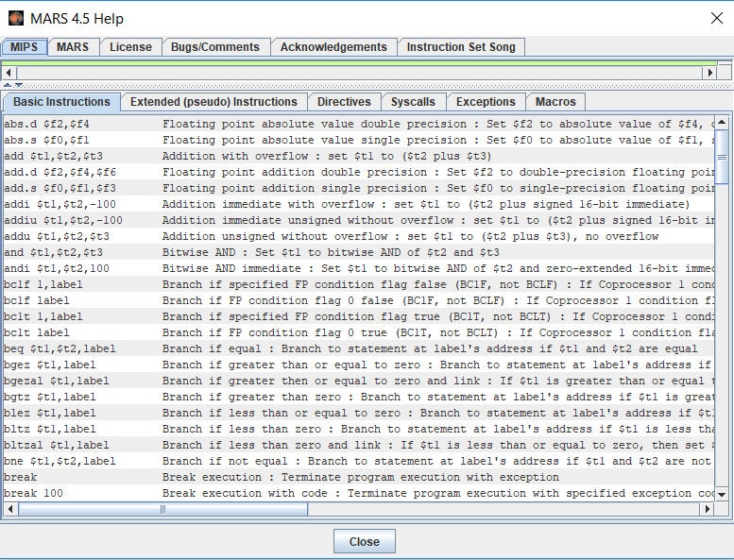The width and height of the screenshot is (734, 560).
Task: Switch to the Syscalls tab
Action: tap(414, 102)
